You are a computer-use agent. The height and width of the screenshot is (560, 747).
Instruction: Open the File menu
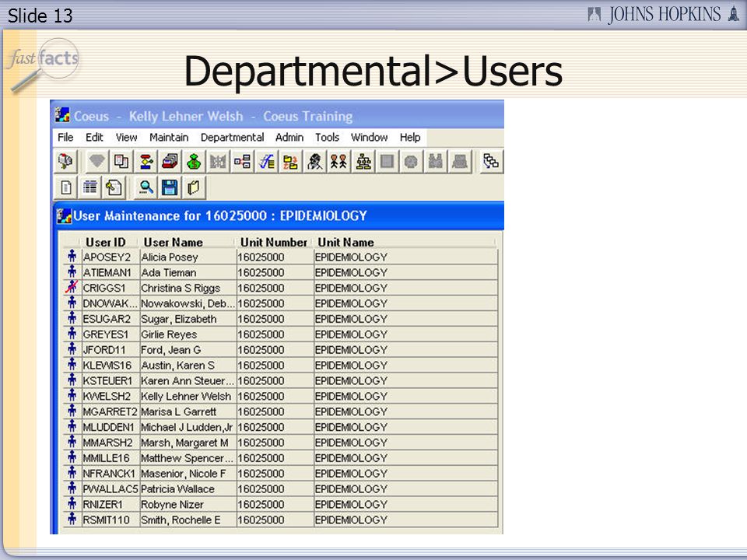65,138
